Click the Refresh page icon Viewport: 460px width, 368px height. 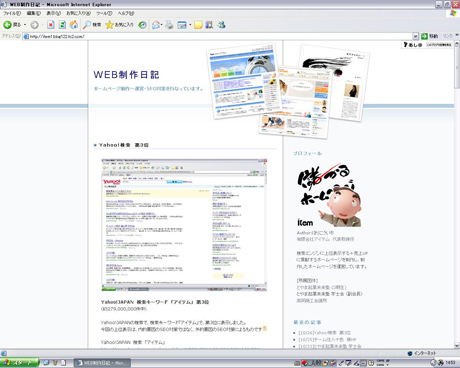pyautogui.click(x=62, y=25)
